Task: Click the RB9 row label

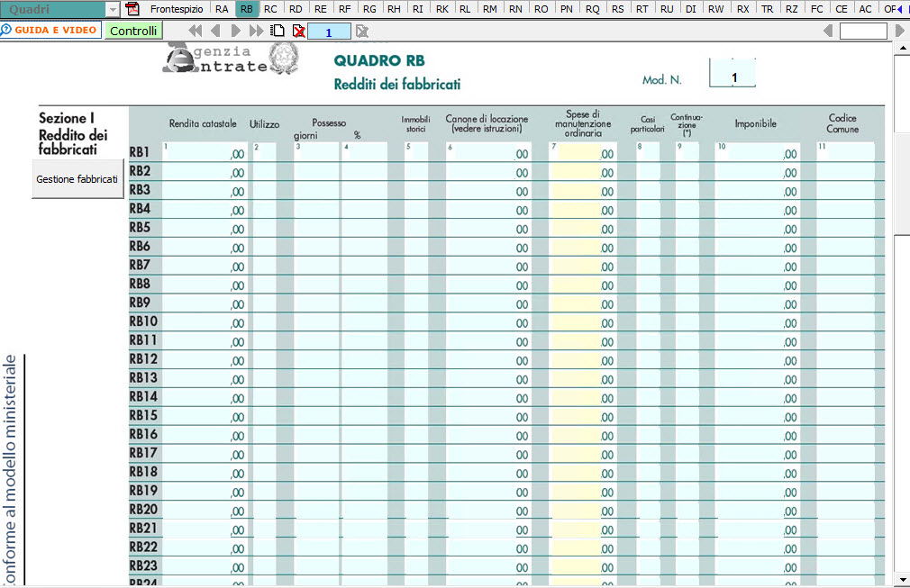Action: (x=140, y=303)
